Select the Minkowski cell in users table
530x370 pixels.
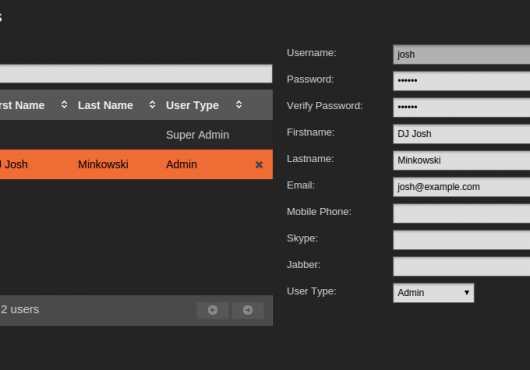[103, 165]
